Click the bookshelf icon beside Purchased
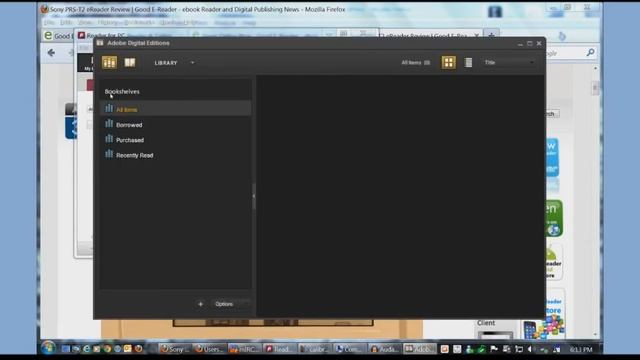The width and height of the screenshot is (640, 360). pyautogui.click(x=109, y=139)
